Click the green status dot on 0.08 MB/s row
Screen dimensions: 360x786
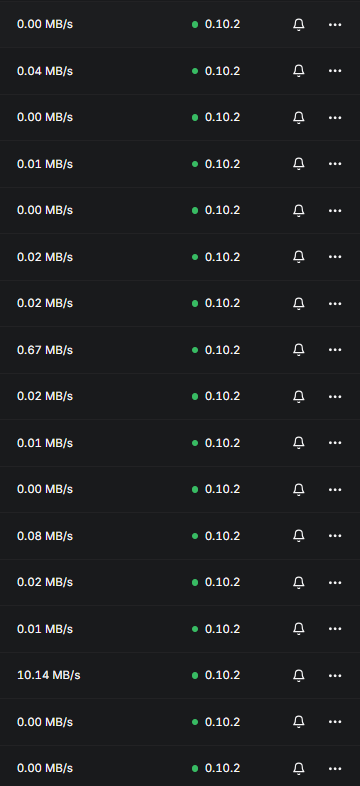(x=195, y=536)
